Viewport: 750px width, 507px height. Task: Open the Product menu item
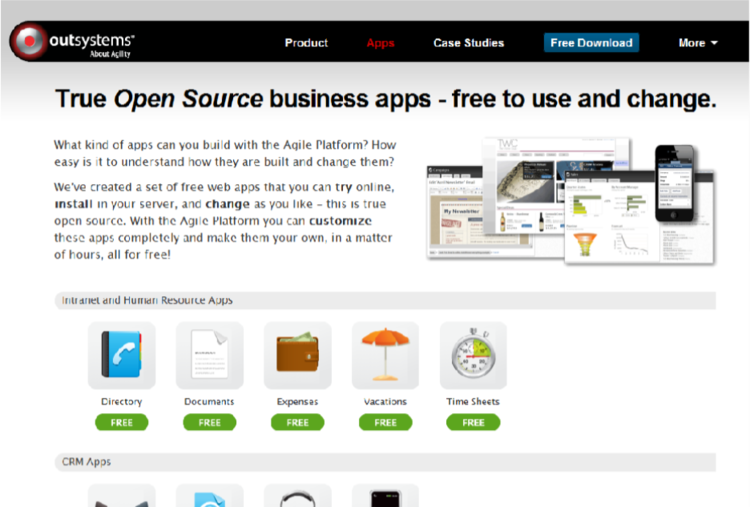[x=306, y=43]
